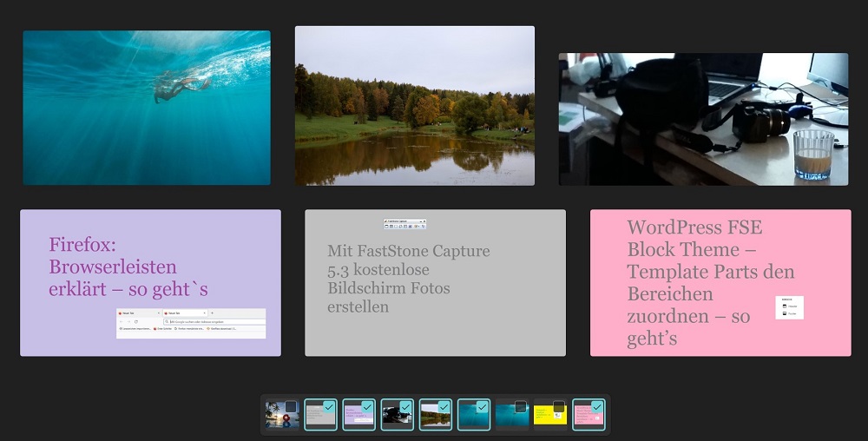Uncheck the gray FastStone Capture thumbnail checkbox
Screen dimensions: 868x441
[329, 407]
